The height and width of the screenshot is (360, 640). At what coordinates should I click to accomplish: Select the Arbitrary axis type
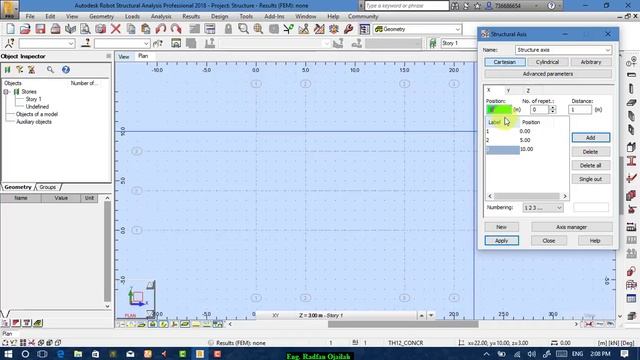click(x=591, y=62)
